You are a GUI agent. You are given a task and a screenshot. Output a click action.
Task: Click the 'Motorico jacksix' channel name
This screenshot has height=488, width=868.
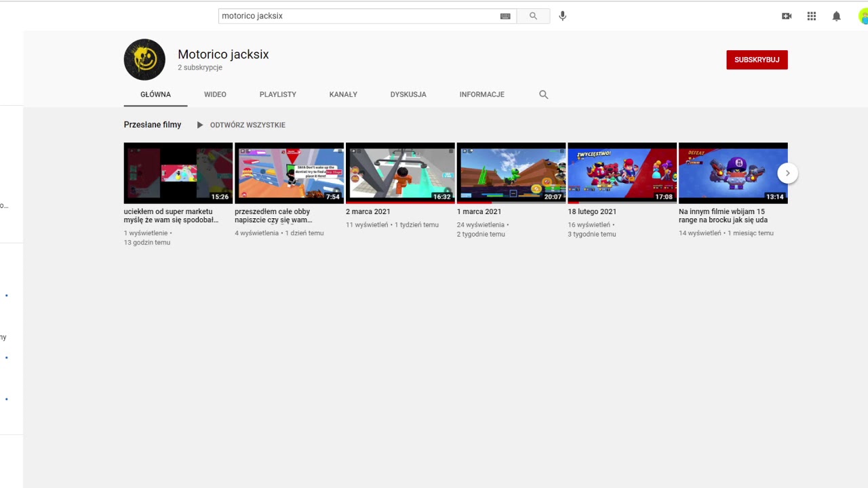pyautogui.click(x=223, y=54)
